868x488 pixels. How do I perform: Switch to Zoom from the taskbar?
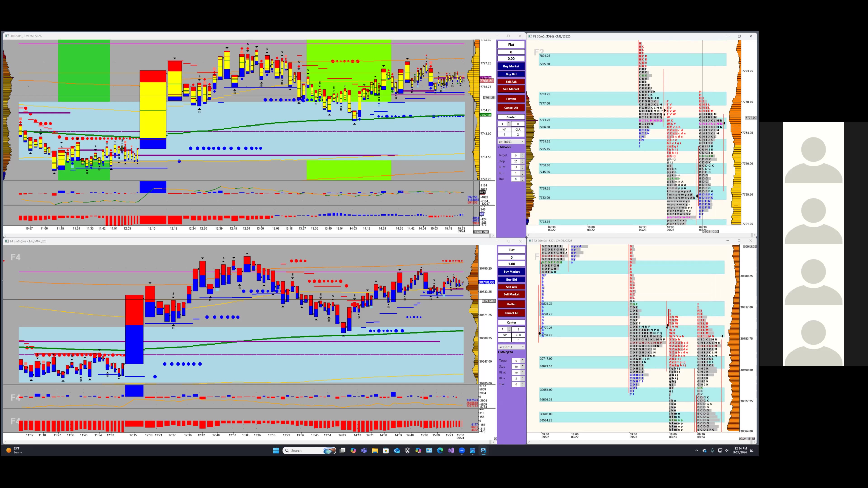[462, 451]
